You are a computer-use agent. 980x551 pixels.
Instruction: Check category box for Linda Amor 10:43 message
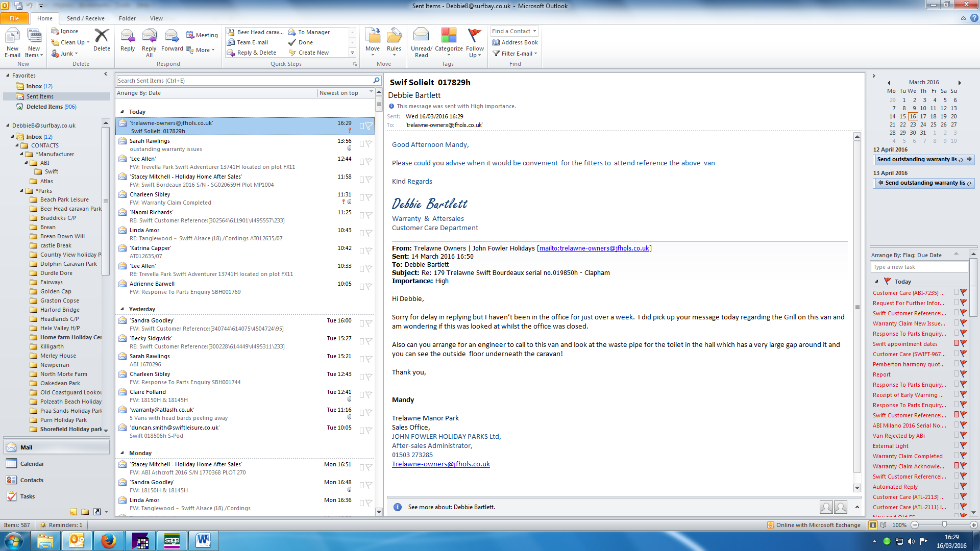click(361, 233)
